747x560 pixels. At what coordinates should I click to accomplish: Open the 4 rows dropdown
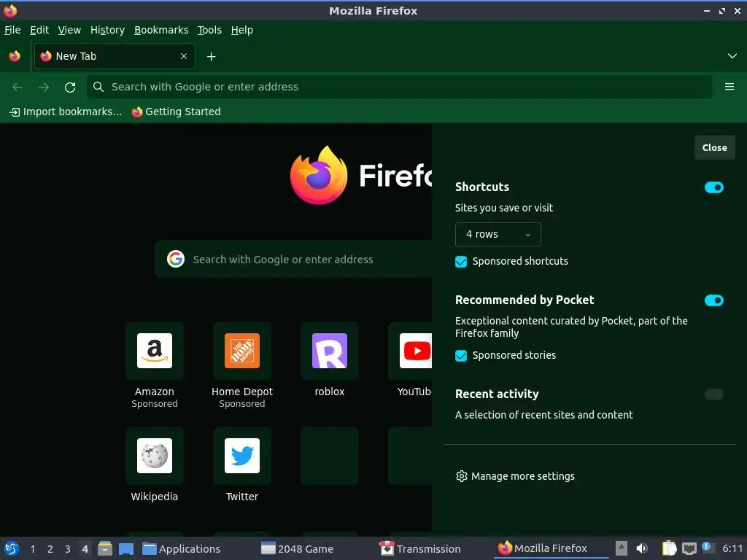(498, 234)
